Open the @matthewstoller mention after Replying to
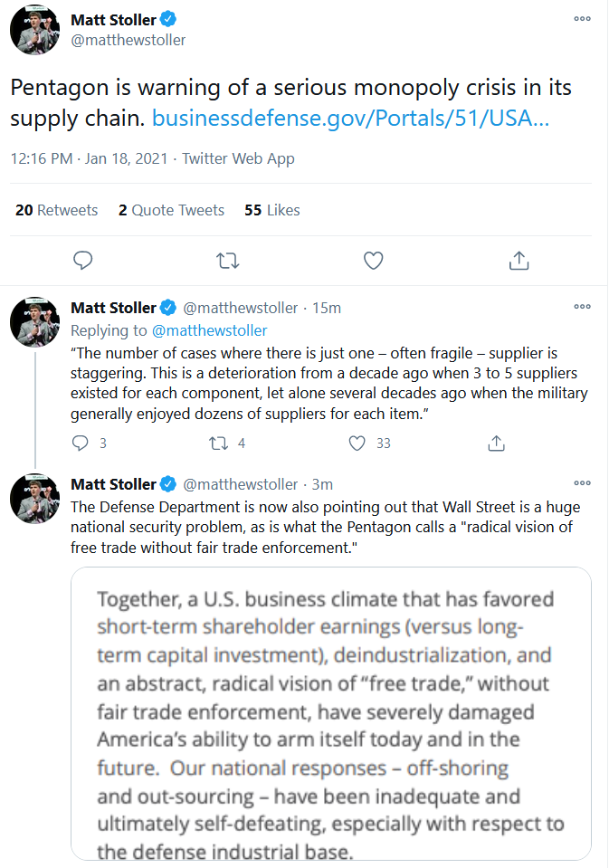This screenshot has height=868, width=609. click(209, 330)
